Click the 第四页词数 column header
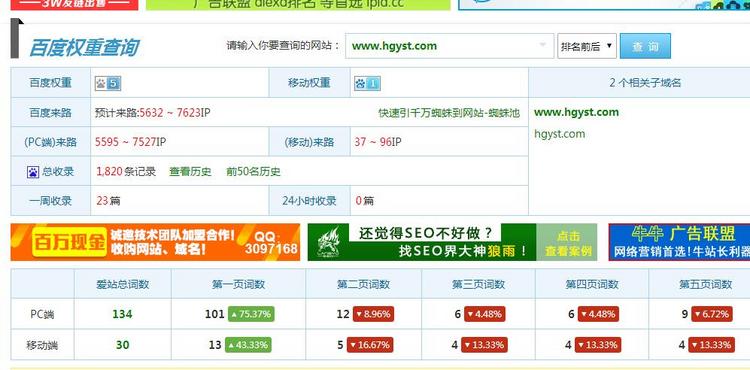Image resolution: width=750 pixels, height=370 pixels. pos(592,284)
